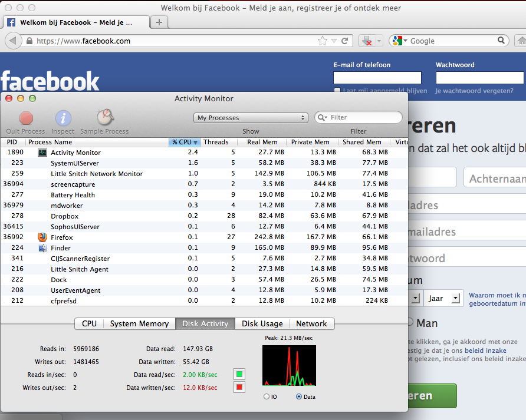Viewport: 526px width, 420px height.
Task: Reload the Facebook page
Action: [x=344, y=41]
